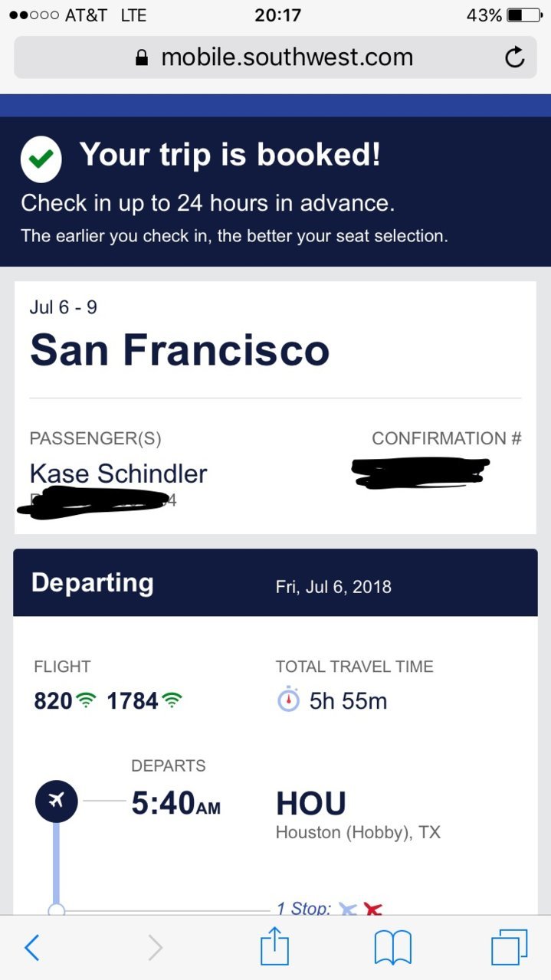
Task: Tap the green checkmark booked icon
Action: (41, 159)
